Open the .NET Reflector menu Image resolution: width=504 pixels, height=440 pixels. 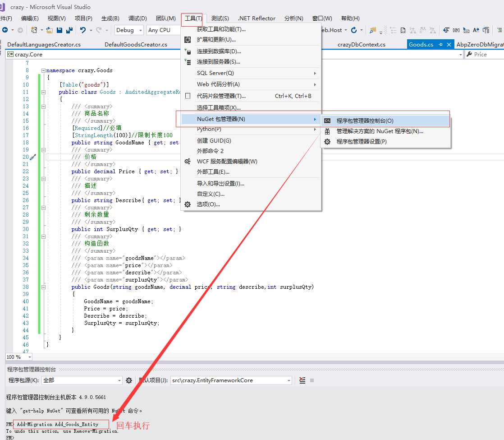click(257, 19)
